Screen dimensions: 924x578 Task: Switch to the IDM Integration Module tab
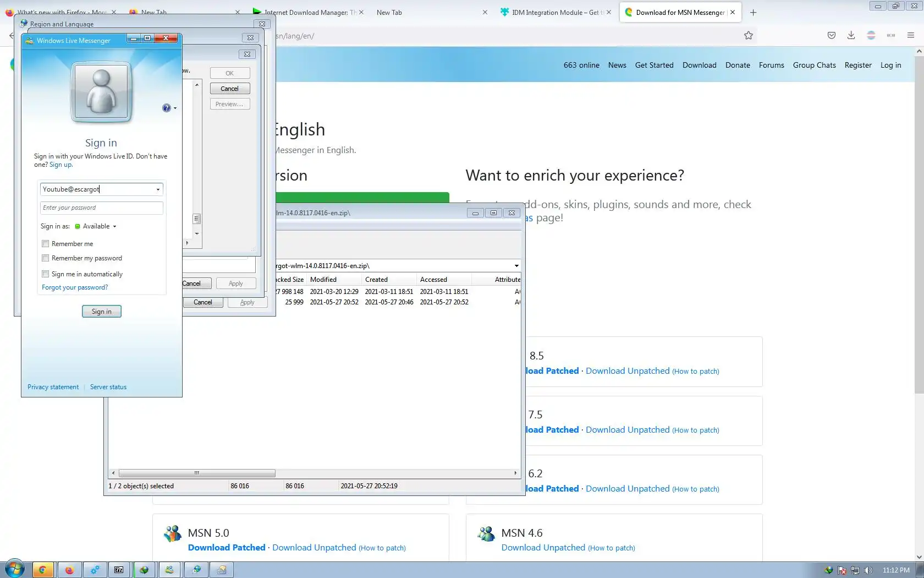555,12
